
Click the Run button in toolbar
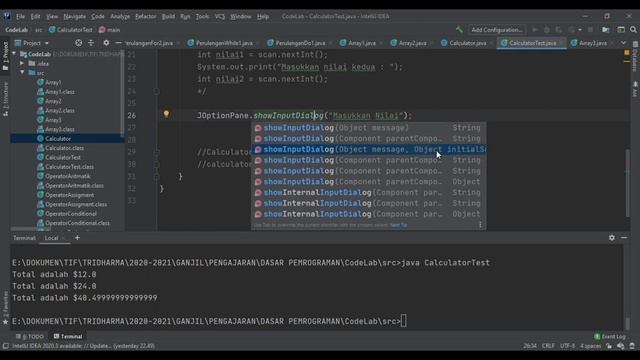[535, 30]
